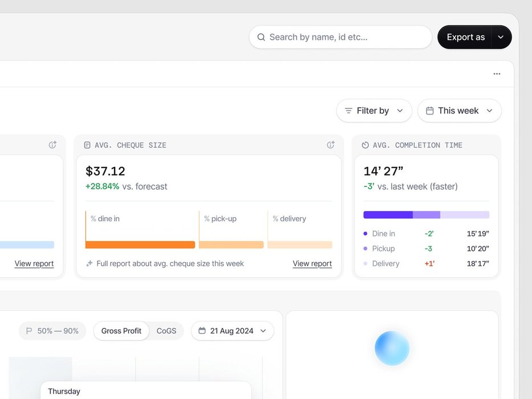Click the calendar icon beside 21 Aug 2024
This screenshot has width=532, height=399.
(202, 331)
